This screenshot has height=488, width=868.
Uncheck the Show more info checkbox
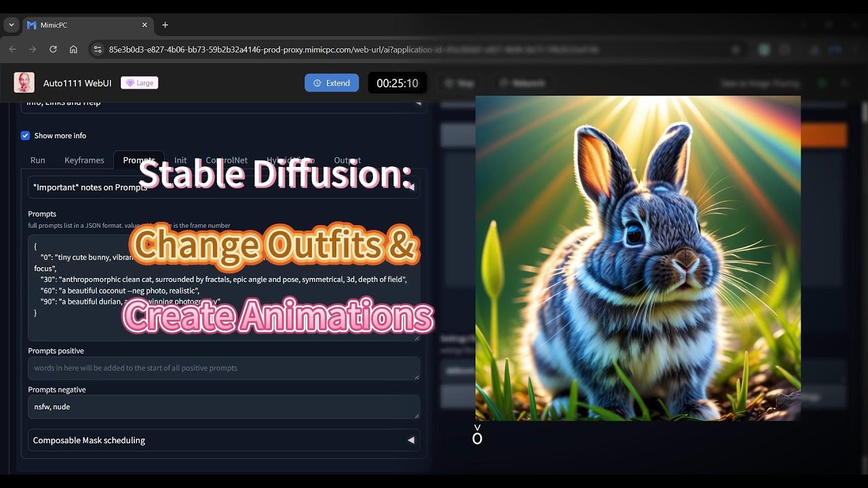point(25,136)
